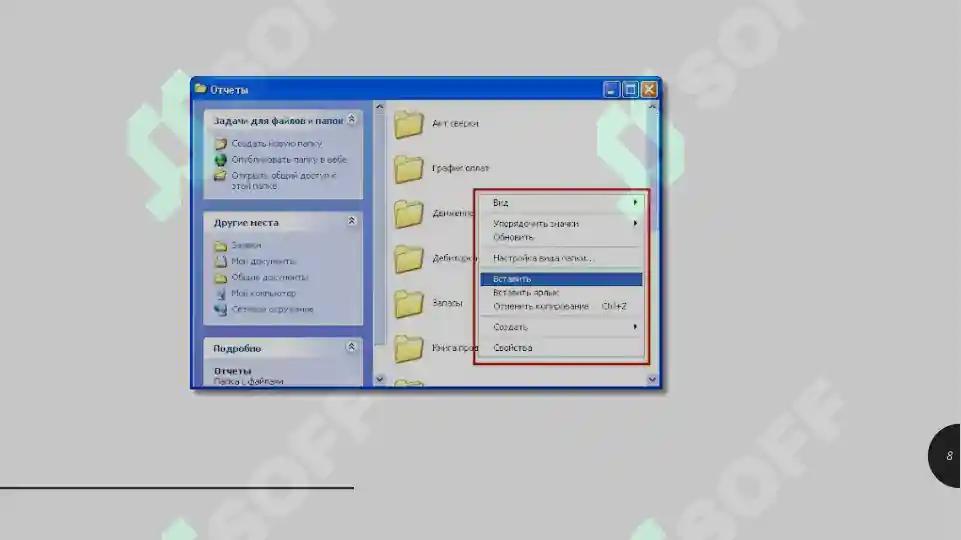Click the folder icon in the Отчеты title bar

tap(200, 89)
